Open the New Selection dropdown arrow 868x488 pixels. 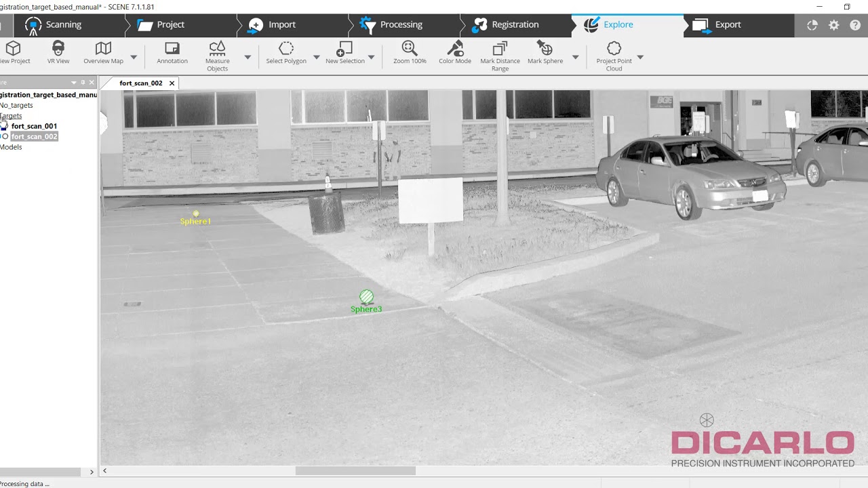[x=371, y=58]
